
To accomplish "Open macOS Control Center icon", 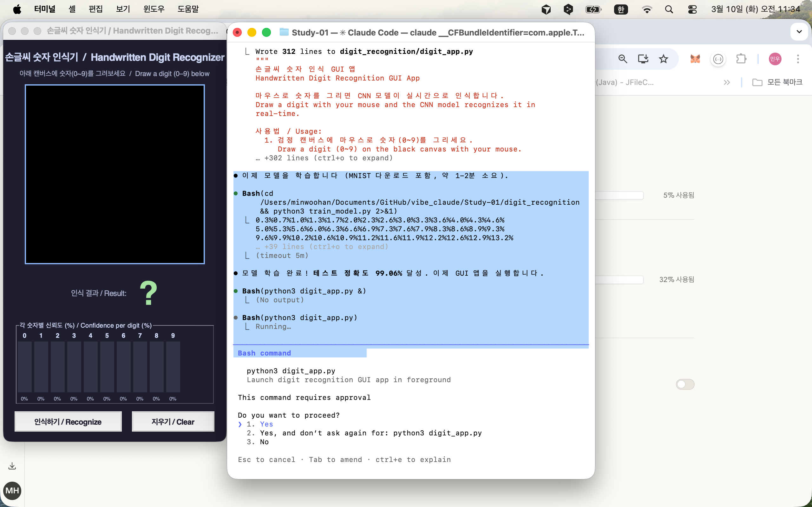I will (x=692, y=10).
